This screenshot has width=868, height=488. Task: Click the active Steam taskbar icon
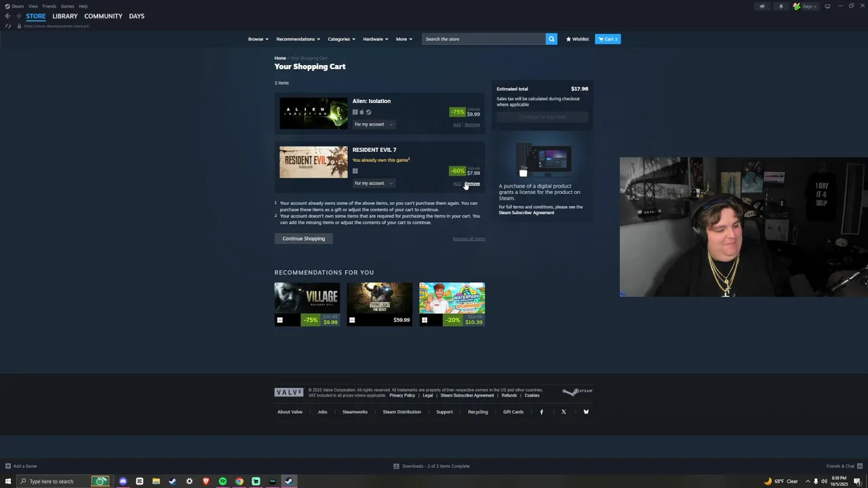point(289,481)
